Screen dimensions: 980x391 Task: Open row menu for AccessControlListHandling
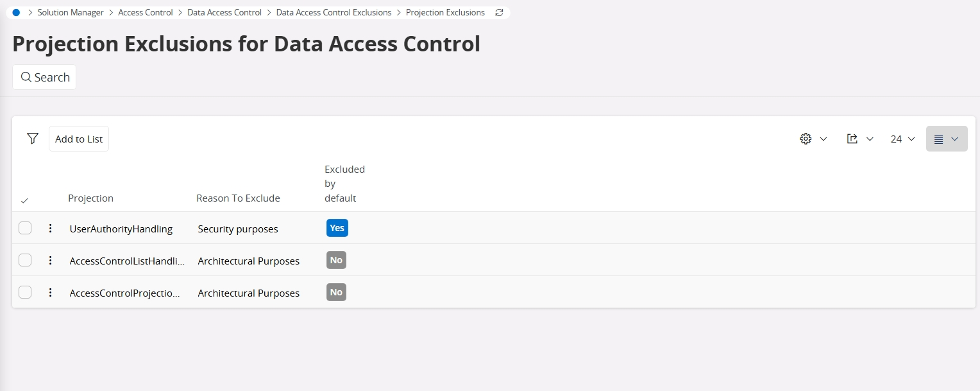click(x=50, y=260)
